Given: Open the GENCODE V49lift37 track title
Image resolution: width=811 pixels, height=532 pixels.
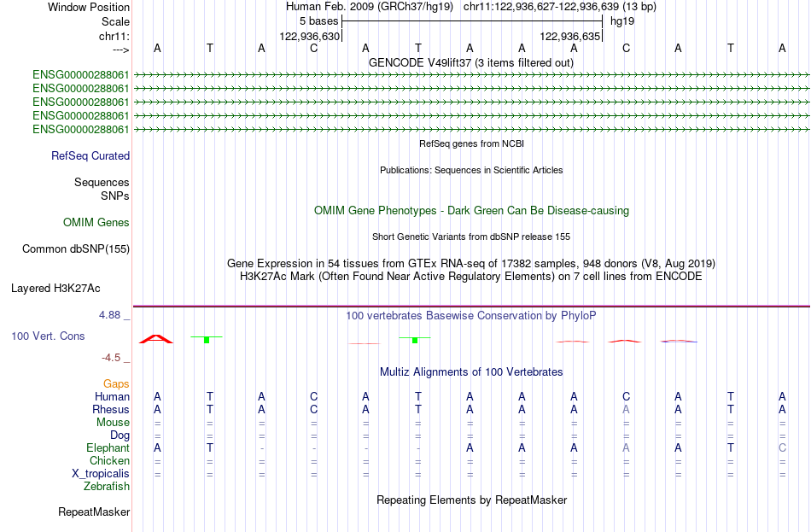Looking at the screenshot, I should [x=471, y=62].
